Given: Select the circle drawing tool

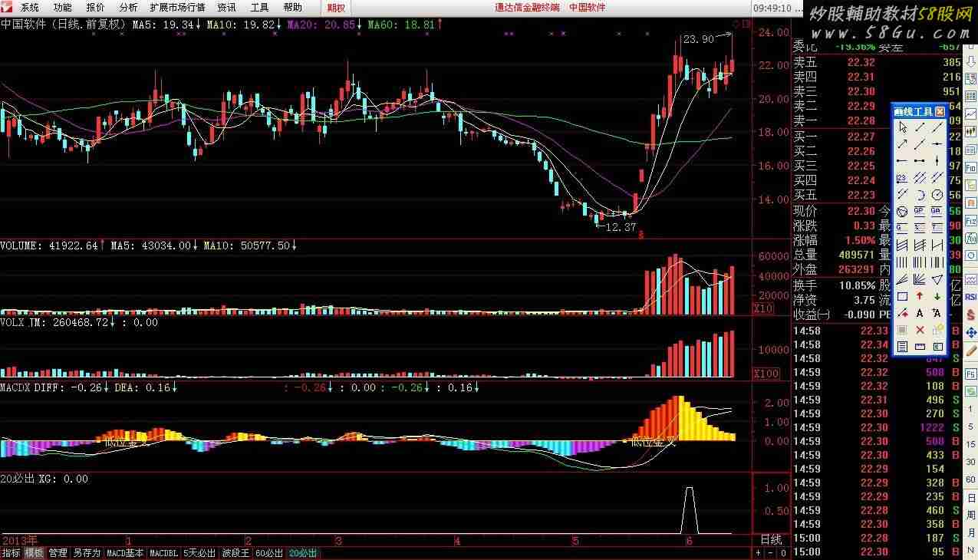Looking at the screenshot, I should pos(937,195).
